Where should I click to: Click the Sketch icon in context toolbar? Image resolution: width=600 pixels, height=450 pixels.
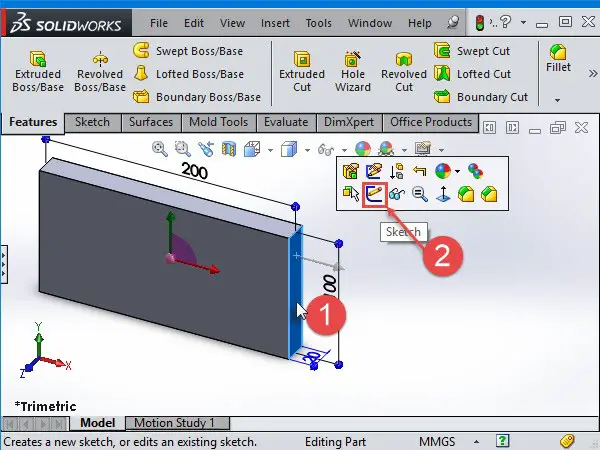[x=375, y=194]
